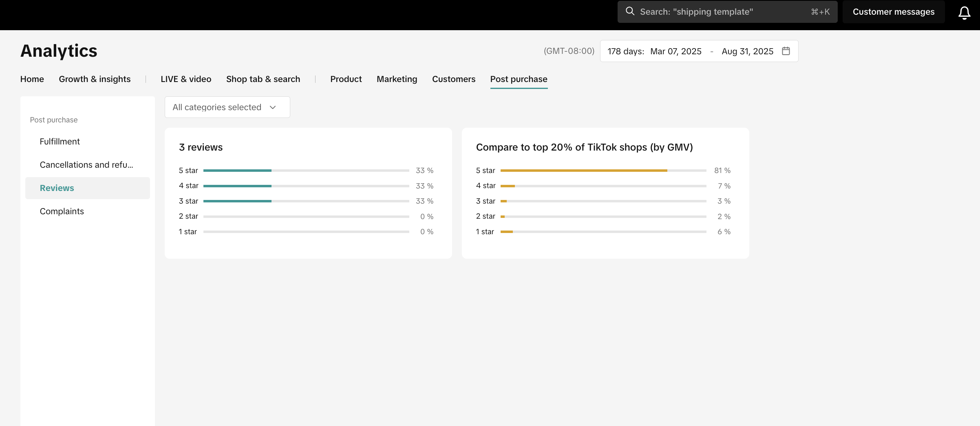Click the notification bell icon
Viewport: 980px width, 426px height.
pos(964,12)
